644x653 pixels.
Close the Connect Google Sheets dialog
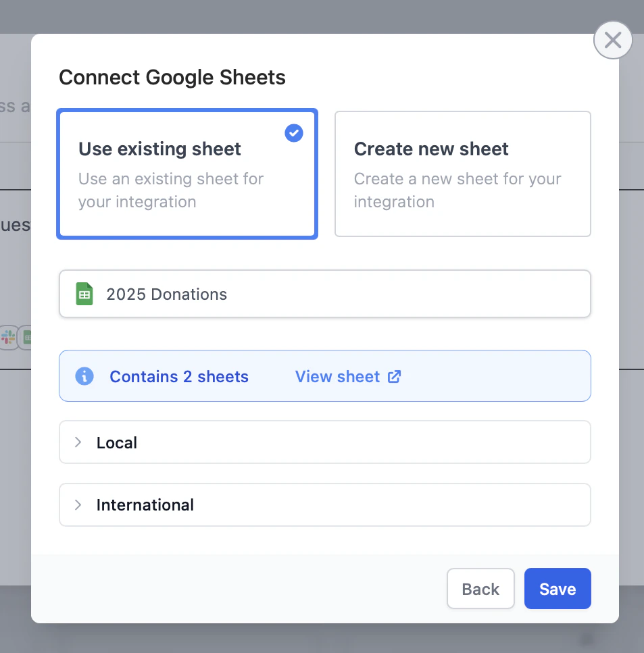pyautogui.click(x=613, y=41)
